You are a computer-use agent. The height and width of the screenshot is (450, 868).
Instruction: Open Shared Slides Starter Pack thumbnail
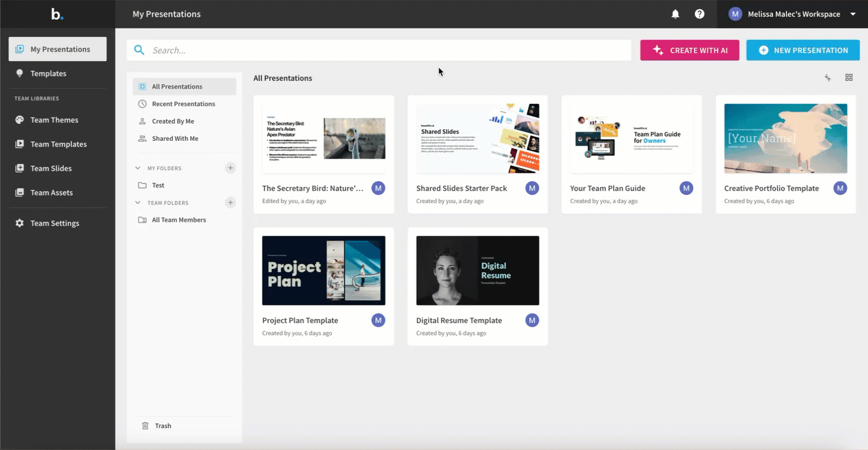(x=478, y=138)
